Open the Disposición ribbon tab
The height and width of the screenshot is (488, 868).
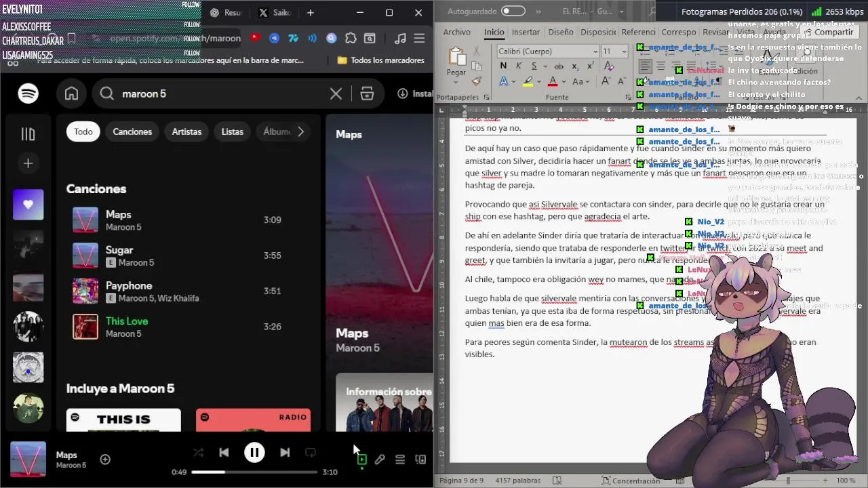[598, 32]
